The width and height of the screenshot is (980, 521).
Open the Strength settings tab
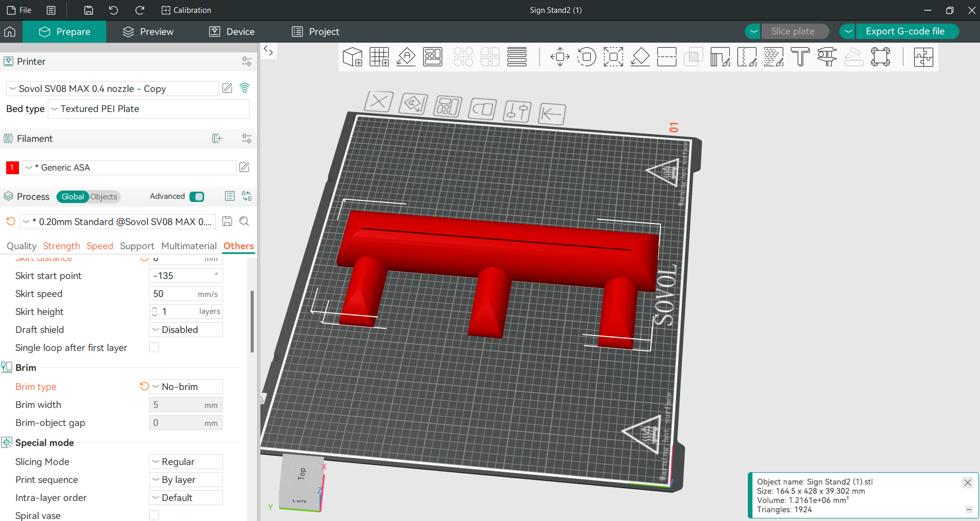pyautogui.click(x=62, y=246)
